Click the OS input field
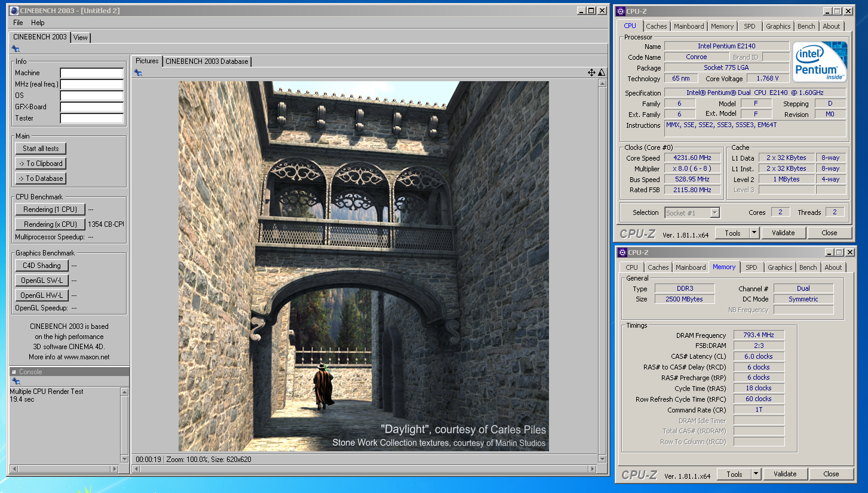This screenshot has height=493, width=868. (92, 95)
